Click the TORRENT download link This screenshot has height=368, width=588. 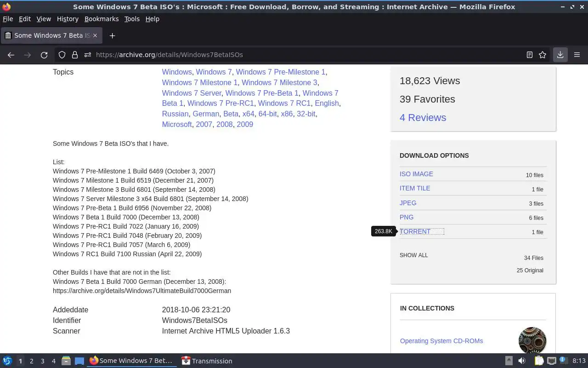415,231
